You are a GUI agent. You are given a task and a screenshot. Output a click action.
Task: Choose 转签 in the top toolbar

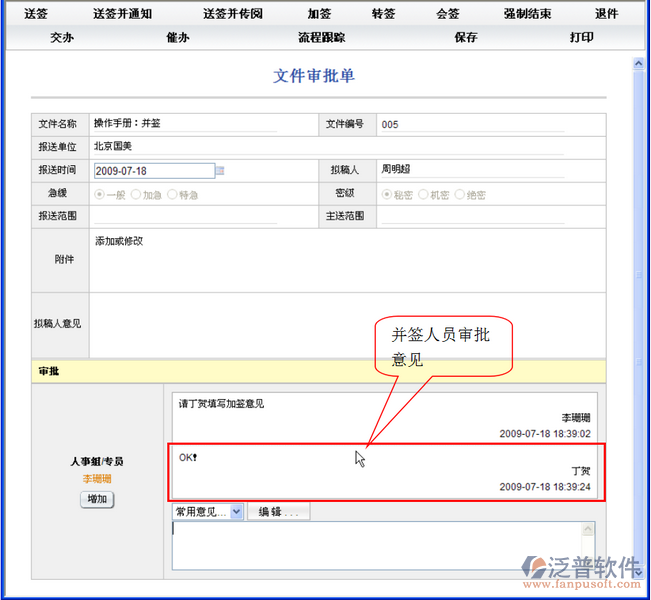pos(383,14)
